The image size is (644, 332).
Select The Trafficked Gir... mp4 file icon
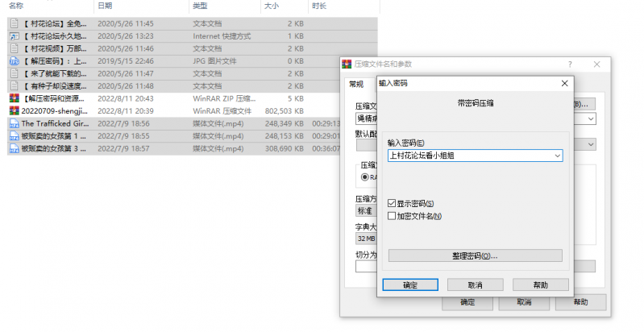click(14, 124)
